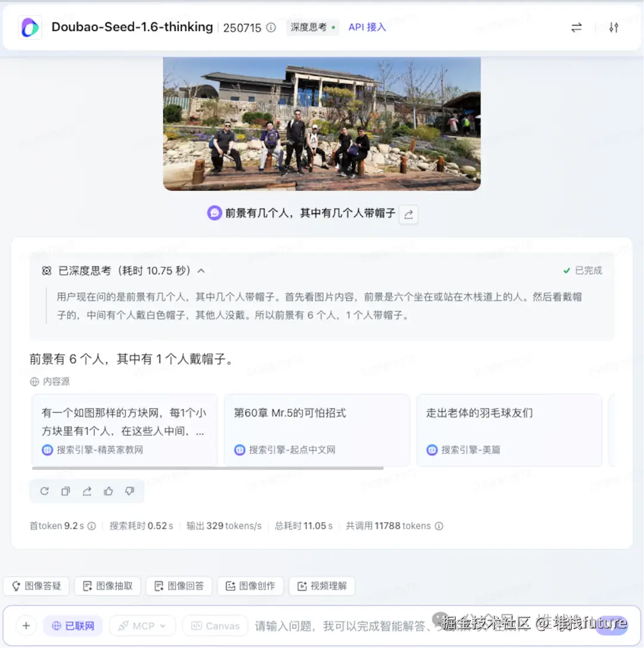Toggle 已联网 web search mode
The image size is (644, 648).
(73, 625)
